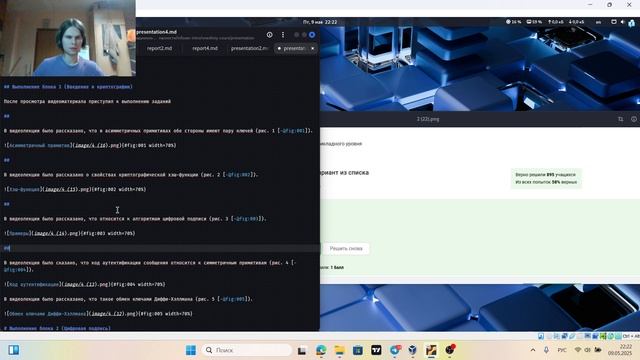640x360 pixels.
Task: Close the active presentation editor tab
Action: [313, 48]
